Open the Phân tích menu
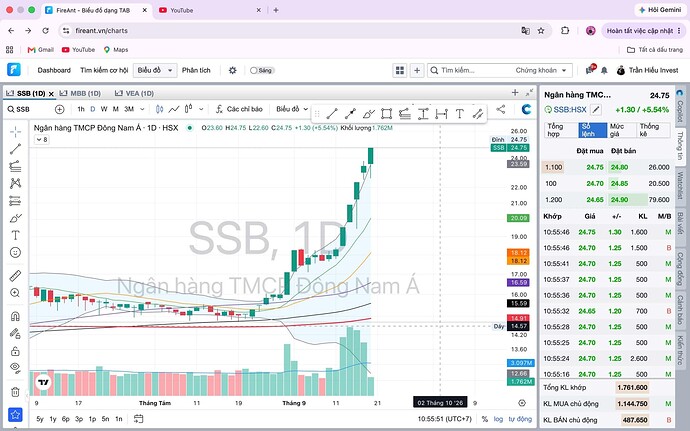 (196, 70)
